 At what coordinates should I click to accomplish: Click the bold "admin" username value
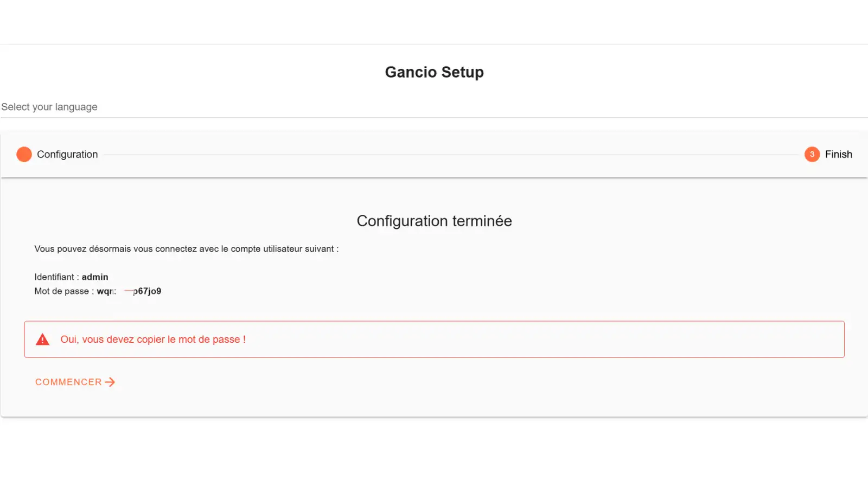pyautogui.click(x=95, y=277)
